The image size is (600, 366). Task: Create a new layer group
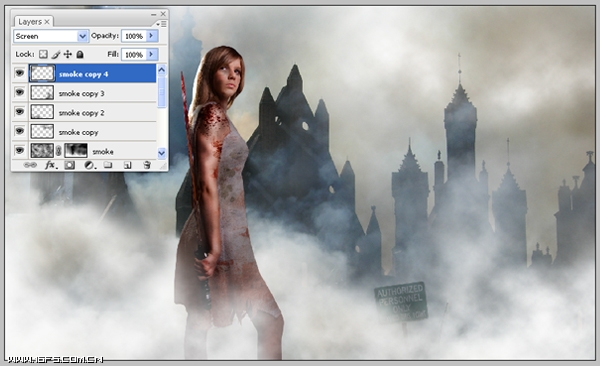108,165
